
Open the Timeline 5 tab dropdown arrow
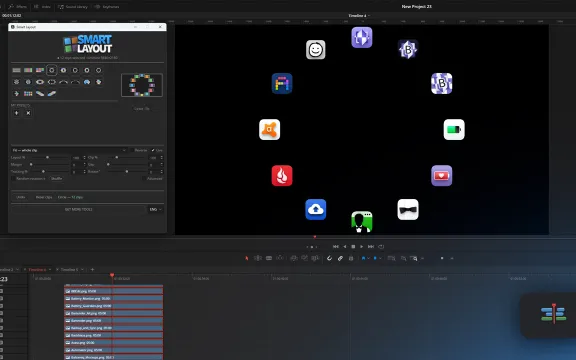tap(82, 270)
